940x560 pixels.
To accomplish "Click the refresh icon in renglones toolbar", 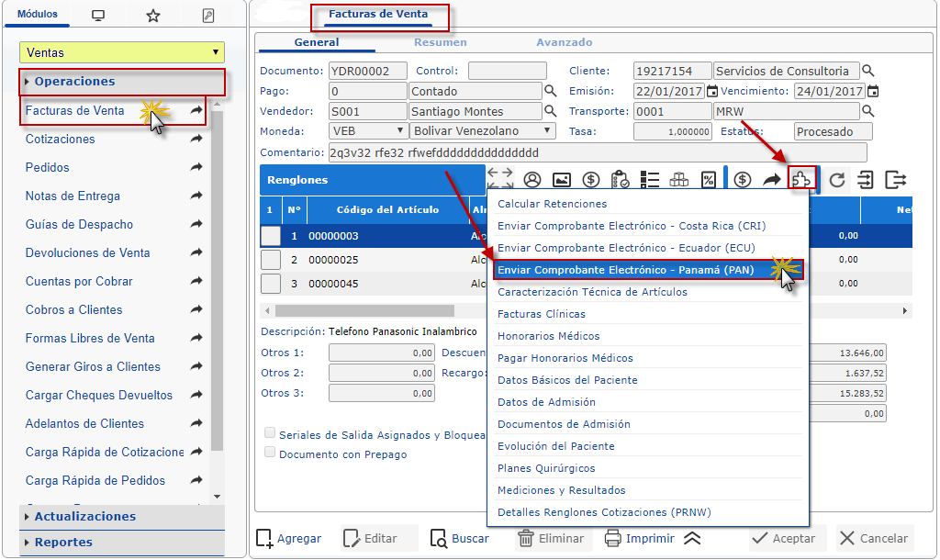I will click(x=836, y=180).
